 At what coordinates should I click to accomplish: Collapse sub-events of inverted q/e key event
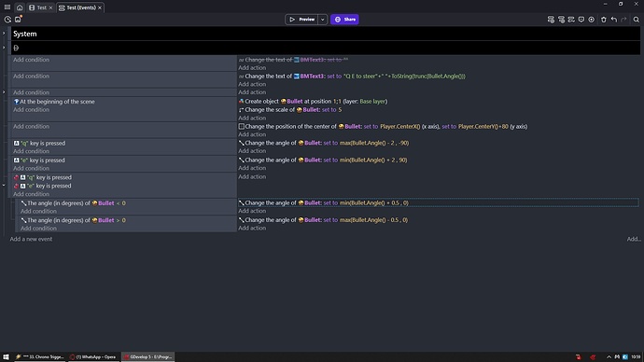[4, 185]
